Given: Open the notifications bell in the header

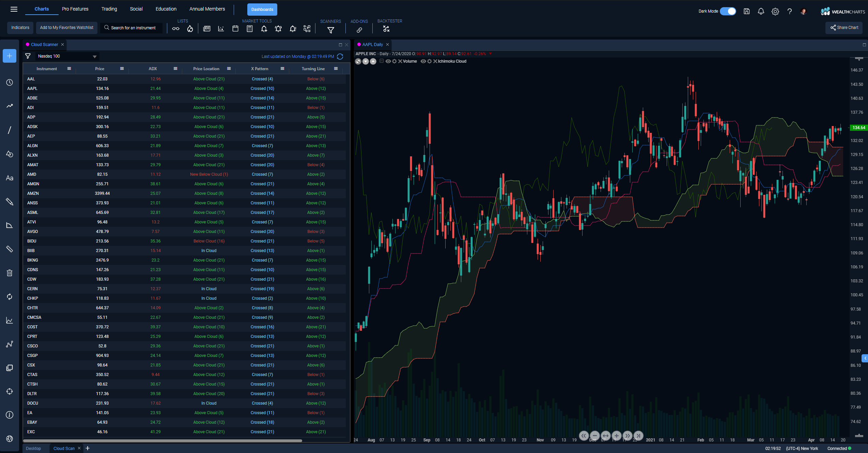Looking at the screenshot, I should pyautogui.click(x=761, y=11).
